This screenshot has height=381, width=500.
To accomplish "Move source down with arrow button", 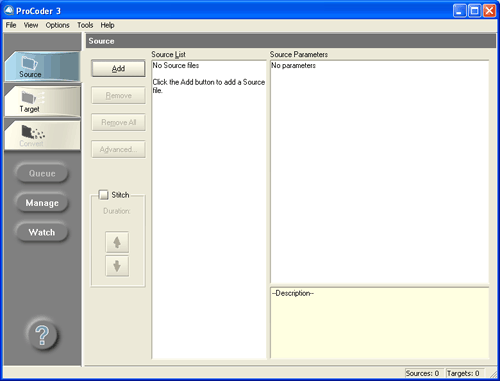I will [x=117, y=266].
